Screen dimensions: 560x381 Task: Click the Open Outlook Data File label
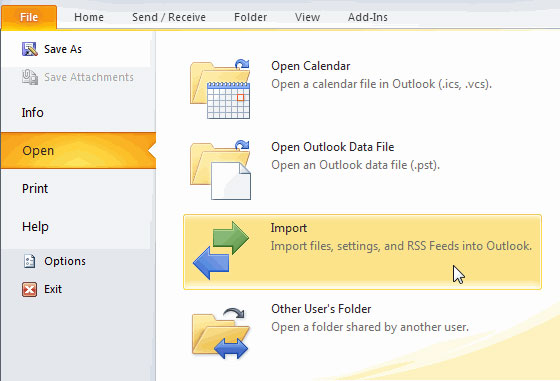pos(332,147)
